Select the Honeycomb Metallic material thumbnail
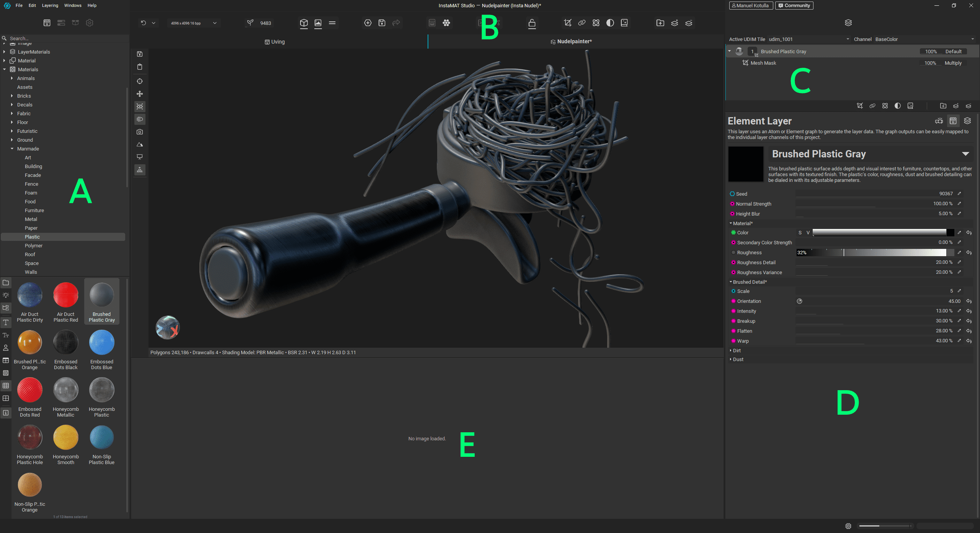This screenshot has width=980, height=533. [x=65, y=390]
